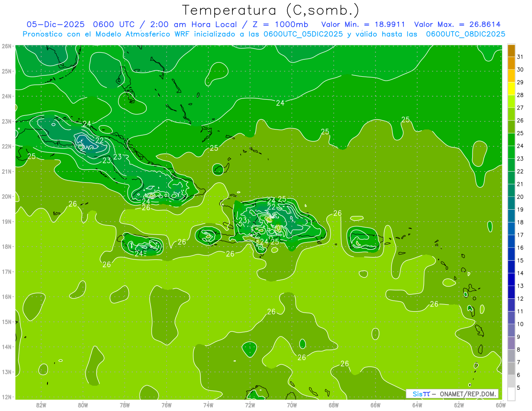The image size is (532, 411).
Task: Click the 19N latitude axis label
Action: [6, 221]
